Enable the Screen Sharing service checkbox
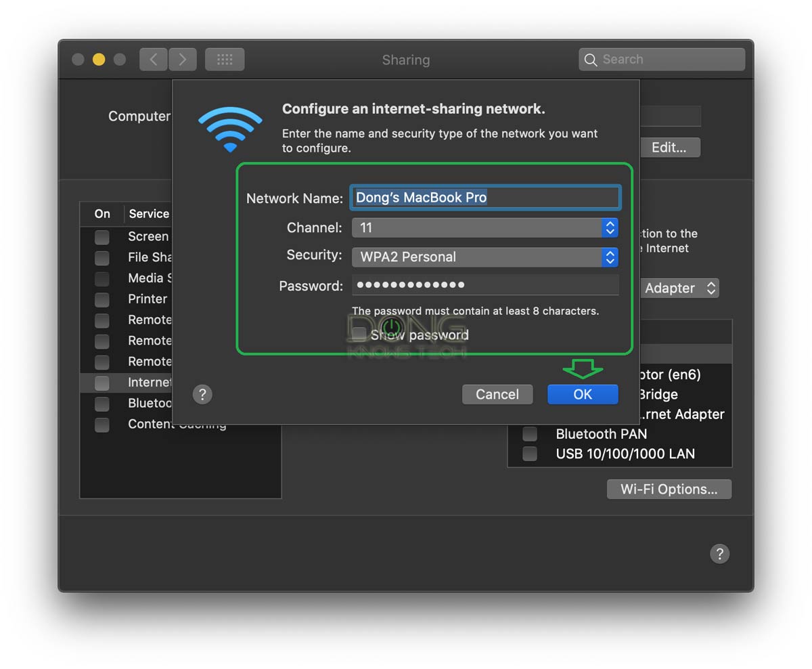 click(x=101, y=236)
